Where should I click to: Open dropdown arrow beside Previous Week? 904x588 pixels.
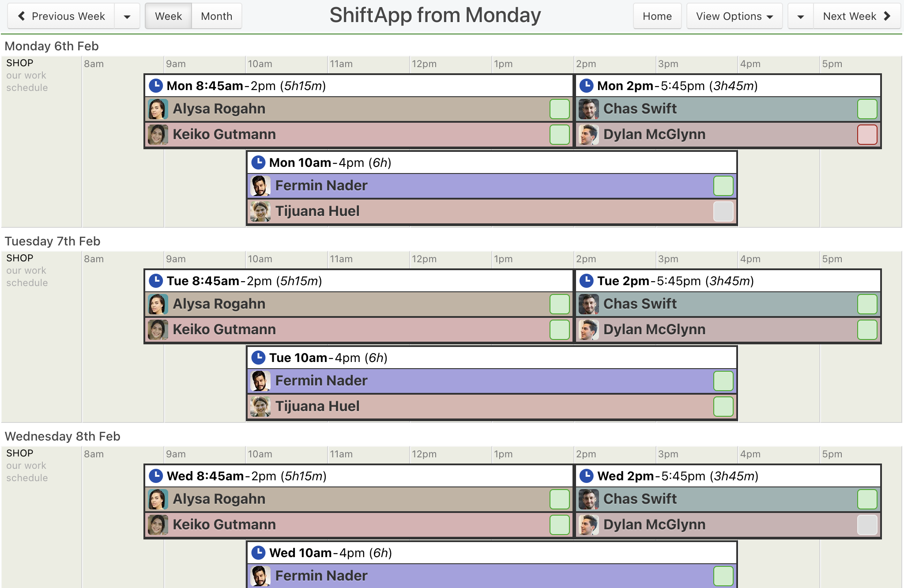(x=127, y=16)
